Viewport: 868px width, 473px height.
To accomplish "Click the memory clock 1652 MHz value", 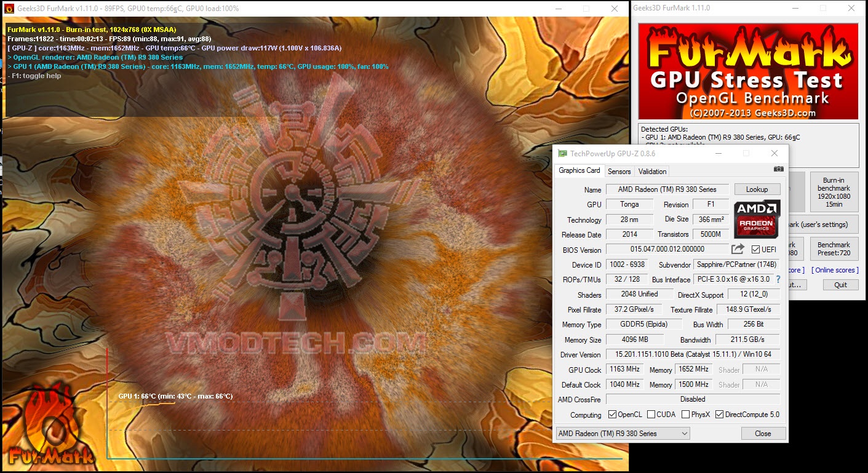I will [x=694, y=370].
